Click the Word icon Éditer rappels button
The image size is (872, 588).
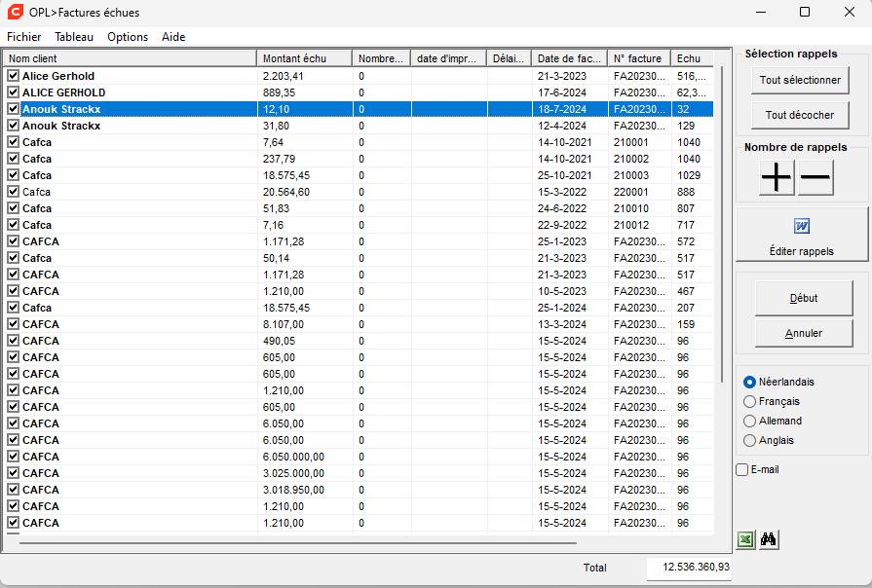click(802, 234)
